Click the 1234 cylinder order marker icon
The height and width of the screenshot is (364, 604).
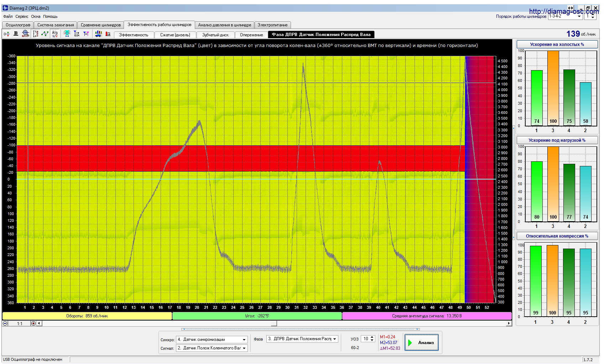pyautogui.click(x=76, y=34)
